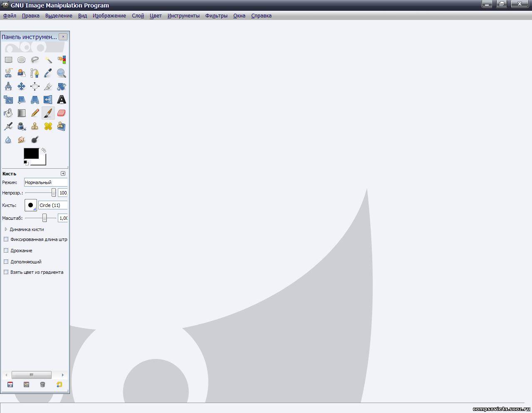The image size is (532, 413).
Task: Select the Blend gradient tool
Action: point(22,113)
